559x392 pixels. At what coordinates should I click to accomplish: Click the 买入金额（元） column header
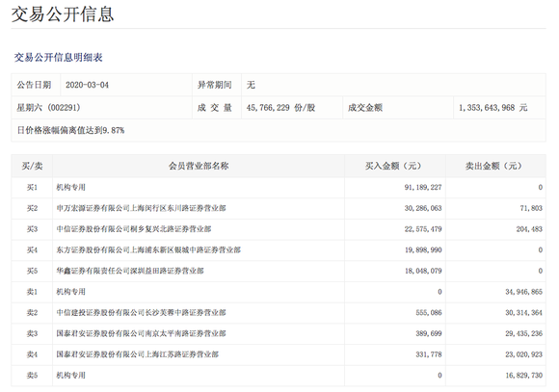(395, 166)
